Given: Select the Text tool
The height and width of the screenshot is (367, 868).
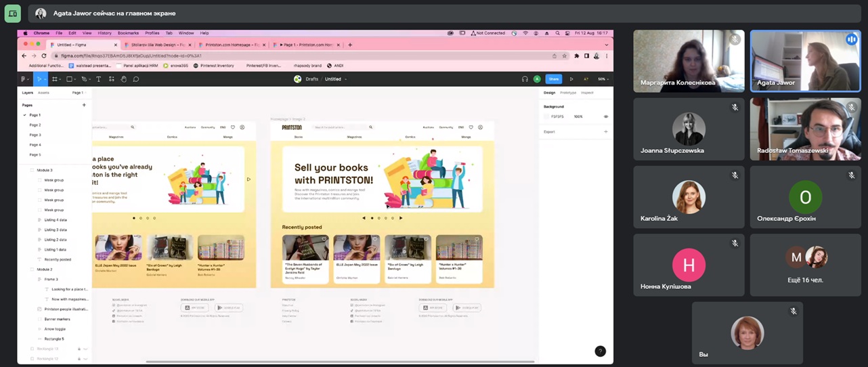Looking at the screenshot, I should [x=98, y=79].
